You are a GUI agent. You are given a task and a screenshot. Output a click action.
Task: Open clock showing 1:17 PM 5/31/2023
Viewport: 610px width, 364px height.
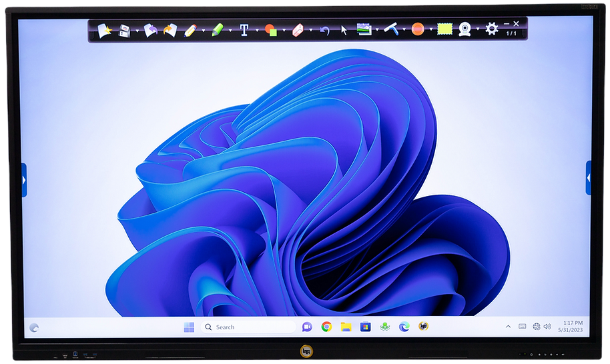pyautogui.click(x=571, y=326)
